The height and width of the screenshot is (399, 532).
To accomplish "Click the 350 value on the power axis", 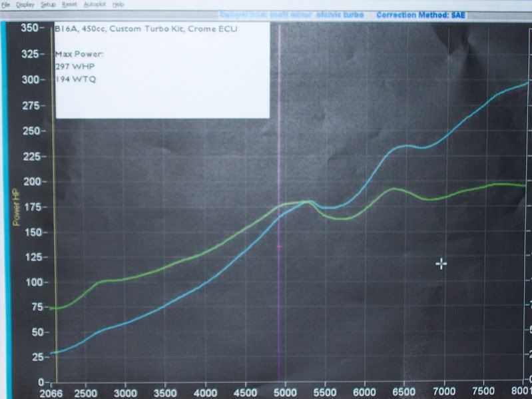I will 29,29.
